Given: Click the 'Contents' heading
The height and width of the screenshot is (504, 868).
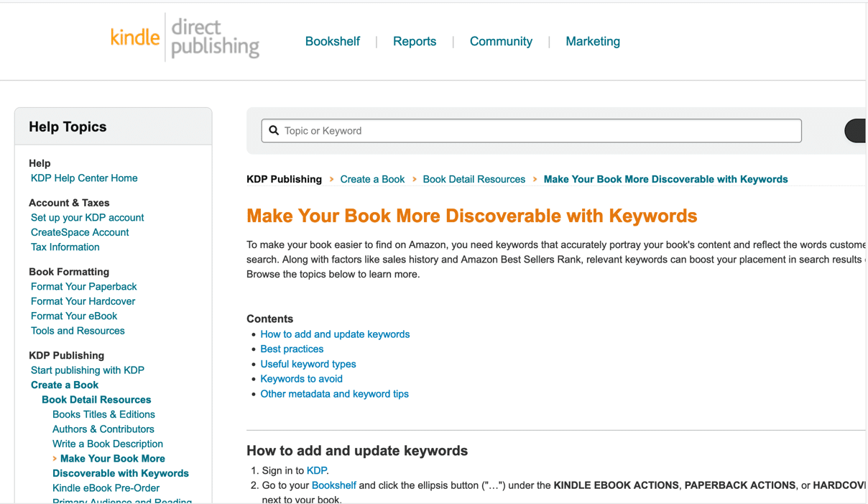Looking at the screenshot, I should click(x=269, y=319).
